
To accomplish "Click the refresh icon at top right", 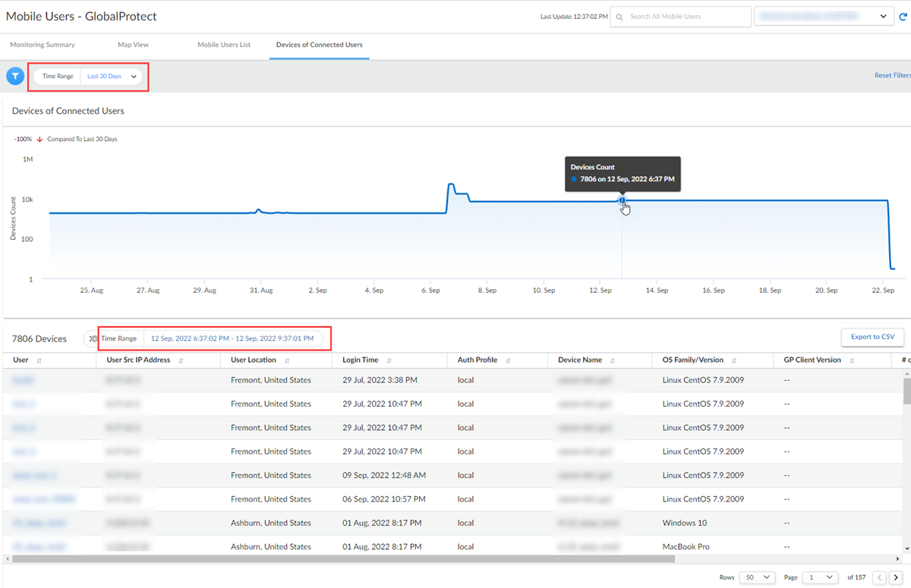I will tap(903, 16).
